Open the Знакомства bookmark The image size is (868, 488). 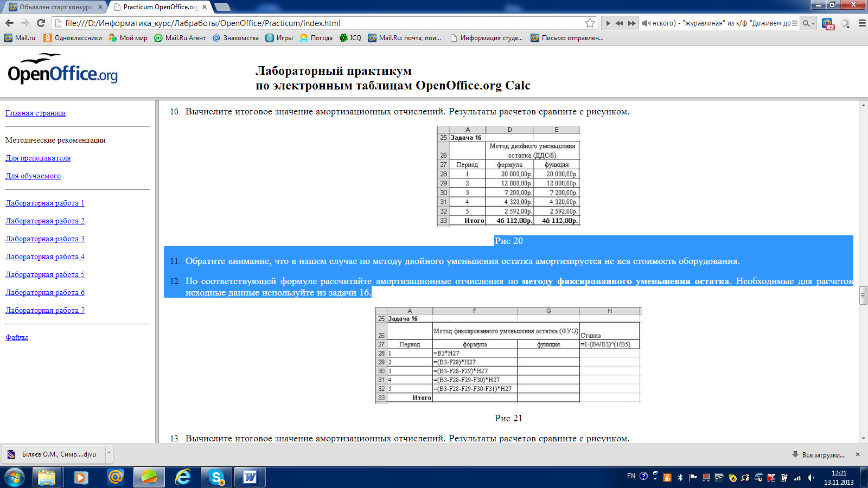(235, 38)
